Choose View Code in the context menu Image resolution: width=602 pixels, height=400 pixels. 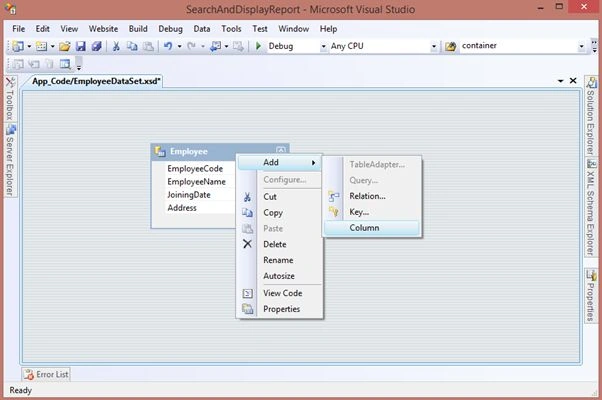(x=279, y=293)
